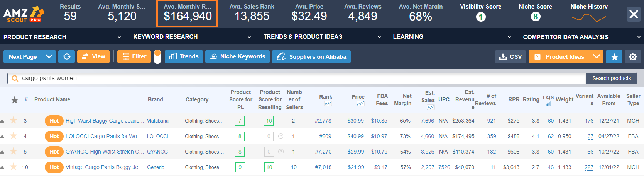Image resolution: width=644 pixels, height=176 pixels.
Task: Click the Rank column chart icon
Action: pyautogui.click(x=328, y=104)
